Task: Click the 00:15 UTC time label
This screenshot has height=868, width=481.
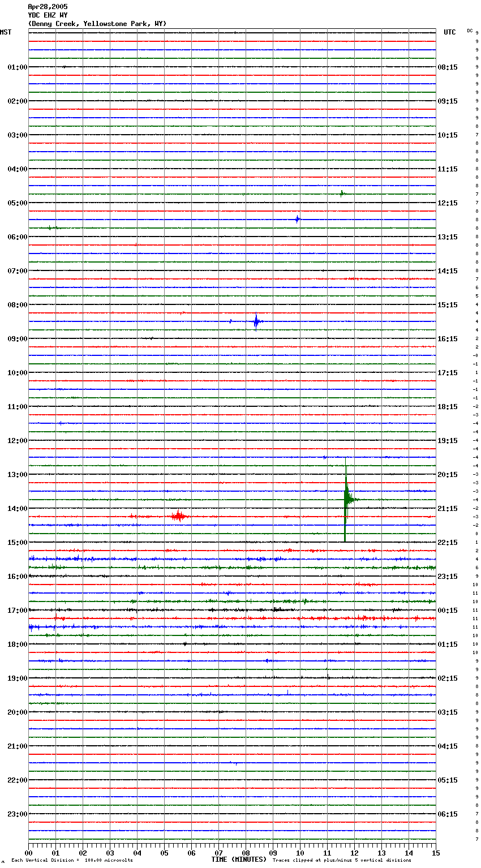Action: [x=448, y=611]
